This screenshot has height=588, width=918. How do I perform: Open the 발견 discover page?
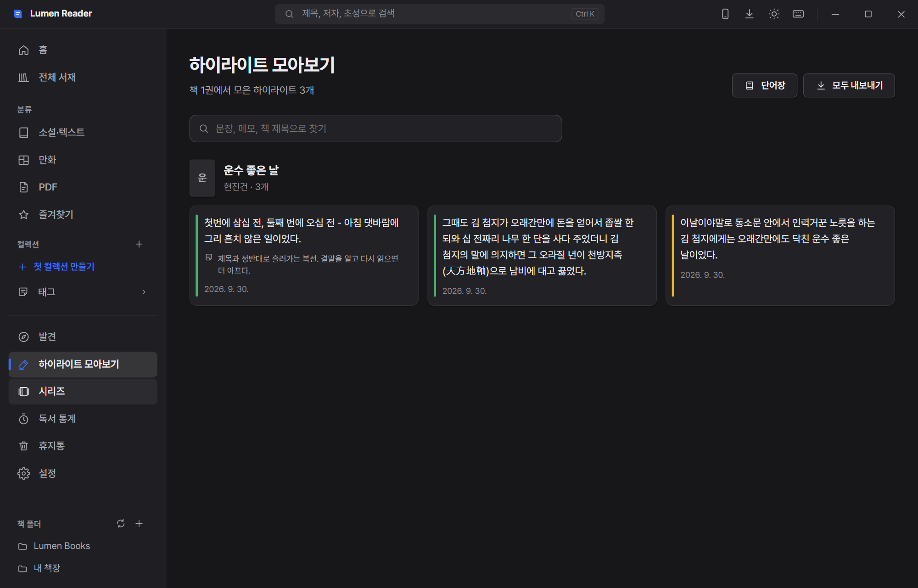tap(83, 337)
